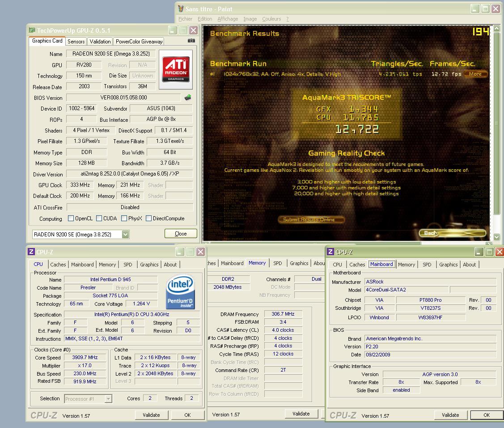Open Graphics tab in middle CPU-Z window
This screenshot has width=504, height=428.
(x=299, y=263)
